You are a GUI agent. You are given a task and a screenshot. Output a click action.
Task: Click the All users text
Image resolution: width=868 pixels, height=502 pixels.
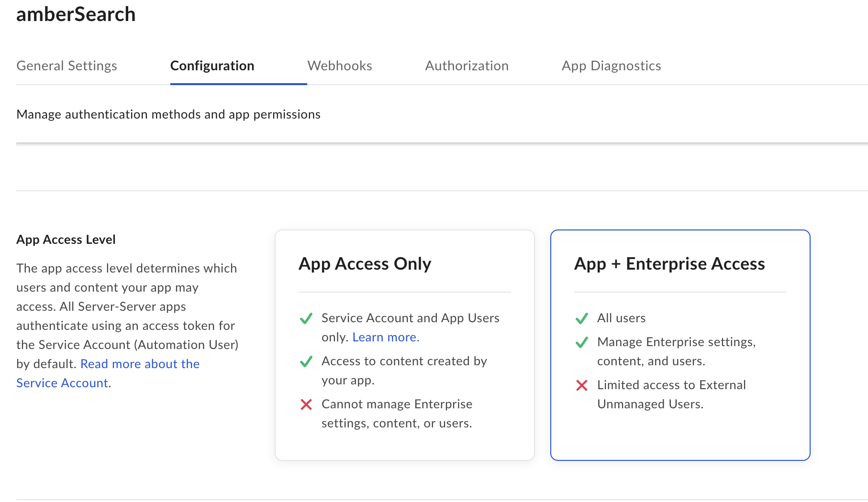621,318
